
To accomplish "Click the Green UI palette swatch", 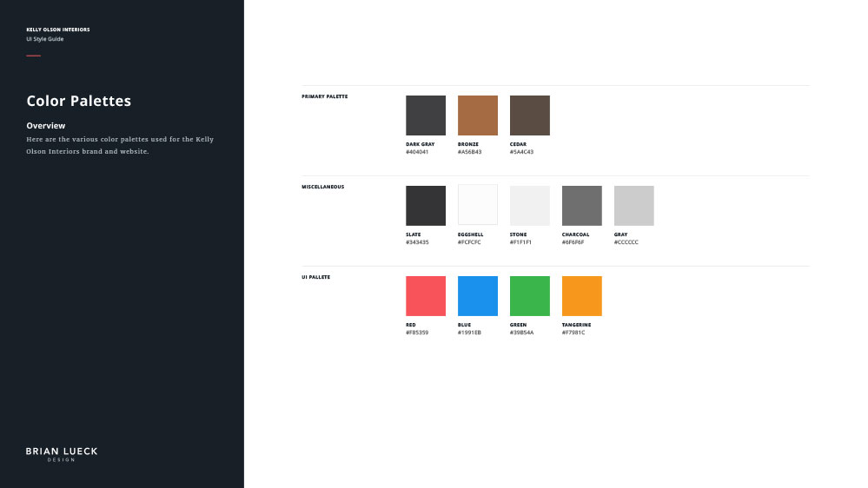I will 530,296.
